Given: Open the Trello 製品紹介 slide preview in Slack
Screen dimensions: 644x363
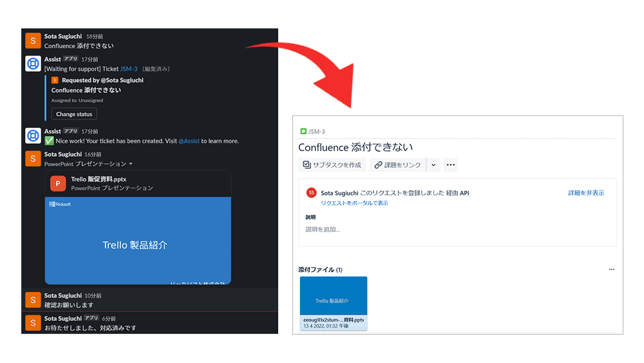Looking at the screenshot, I should [138, 240].
